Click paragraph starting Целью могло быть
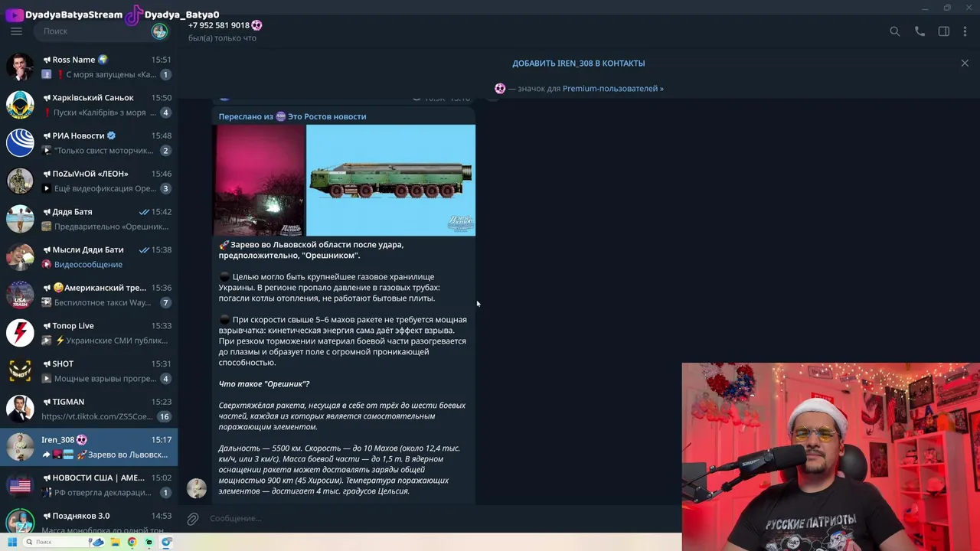980x551 pixels. [x=329, y=288]
